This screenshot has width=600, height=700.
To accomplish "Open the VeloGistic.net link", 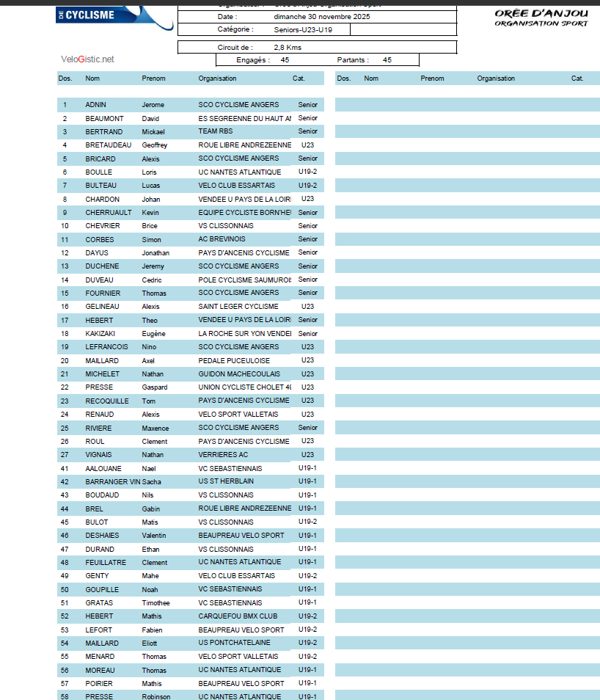I will pos(87,59).
